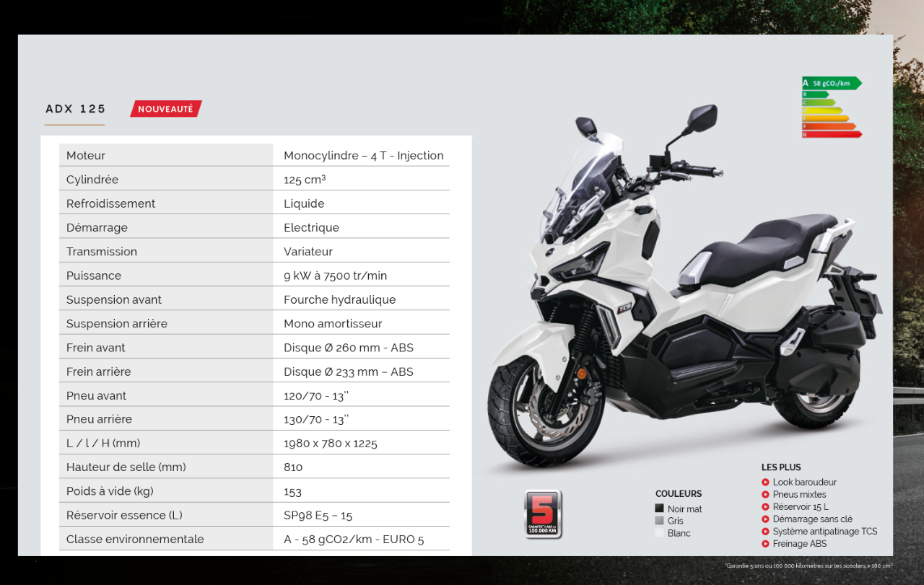Click the A - 58 gCO2/km - EURO 5 value
This screenshot has width=924, height=585.
click(354, 540)
